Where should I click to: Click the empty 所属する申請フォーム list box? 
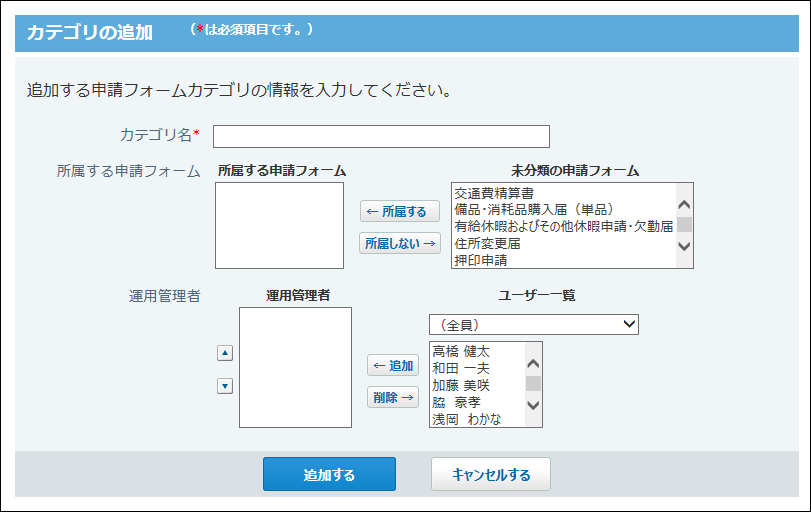(x=279, y=225)
